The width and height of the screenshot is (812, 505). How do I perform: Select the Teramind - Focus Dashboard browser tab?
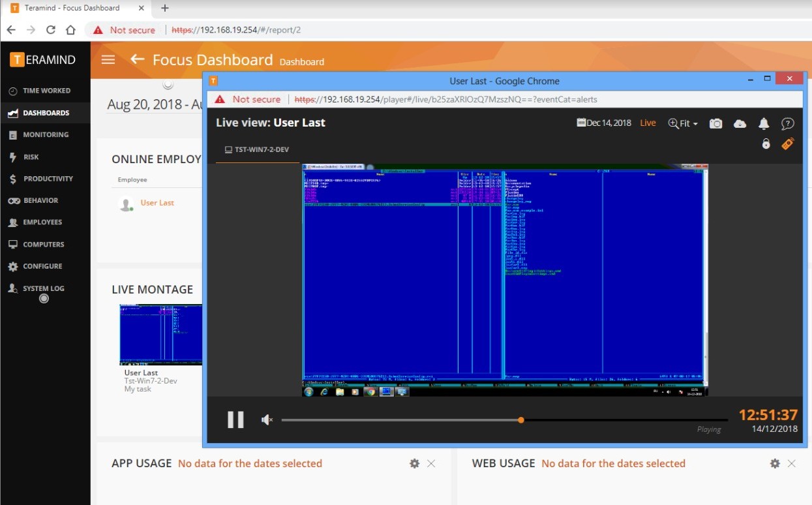75,8
